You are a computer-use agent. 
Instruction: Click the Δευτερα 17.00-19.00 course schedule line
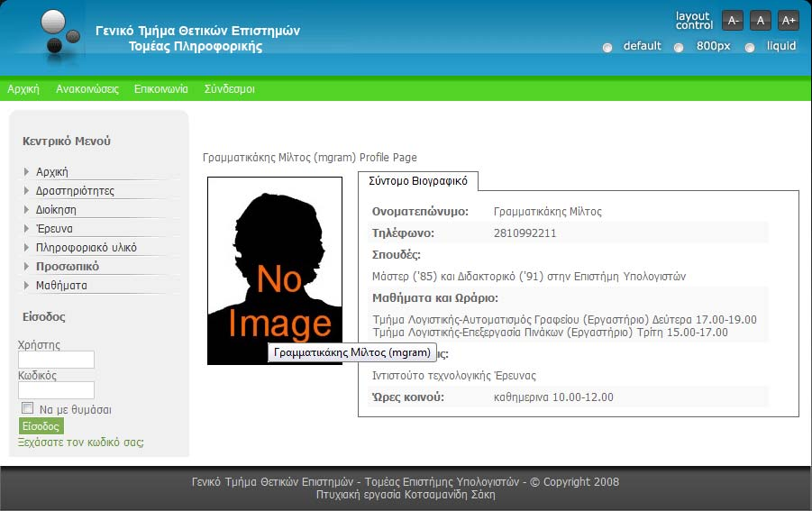coord(565,319)
